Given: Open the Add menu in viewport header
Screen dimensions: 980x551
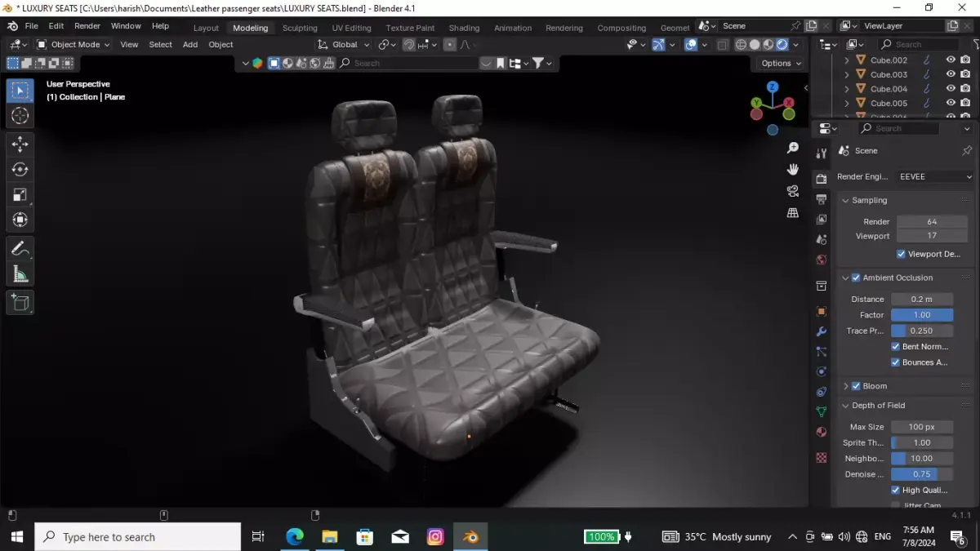Looking at the screenshot, I should (190, 44).
